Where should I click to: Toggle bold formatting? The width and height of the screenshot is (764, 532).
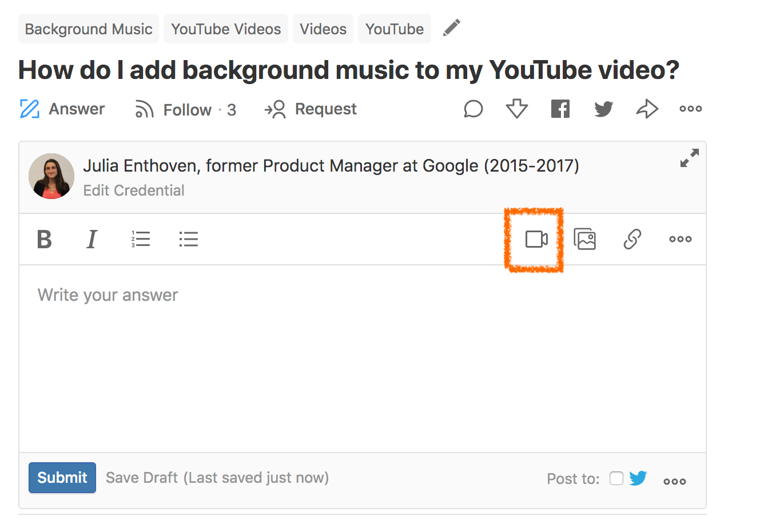(44, 239)
